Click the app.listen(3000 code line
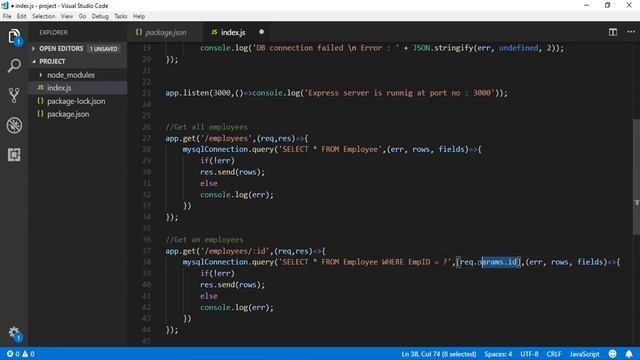The image size is (640, 360). pyautogui.click(x=336, y=93)
